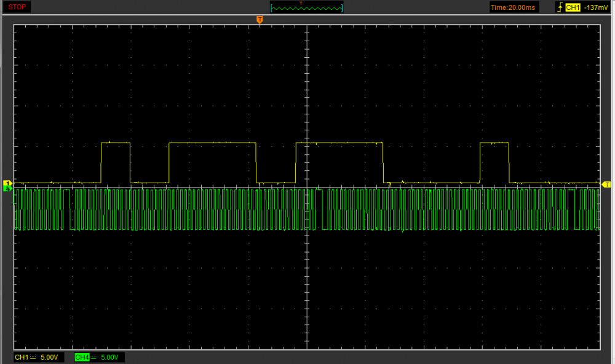Click the small T marker in overview thumbnail
The width and height of the screenshot is (615, 364).
pyautogui.click(x=301, y=3)
